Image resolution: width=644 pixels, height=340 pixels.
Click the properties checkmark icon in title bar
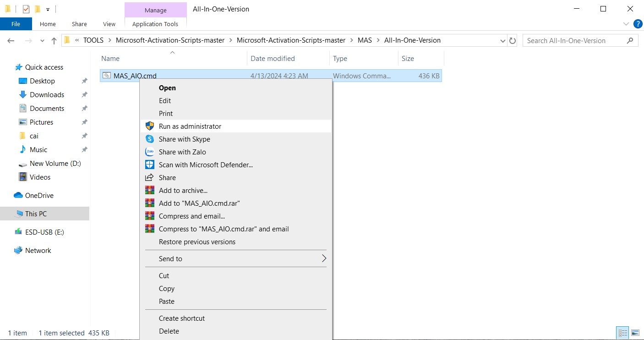click(26, 9)
